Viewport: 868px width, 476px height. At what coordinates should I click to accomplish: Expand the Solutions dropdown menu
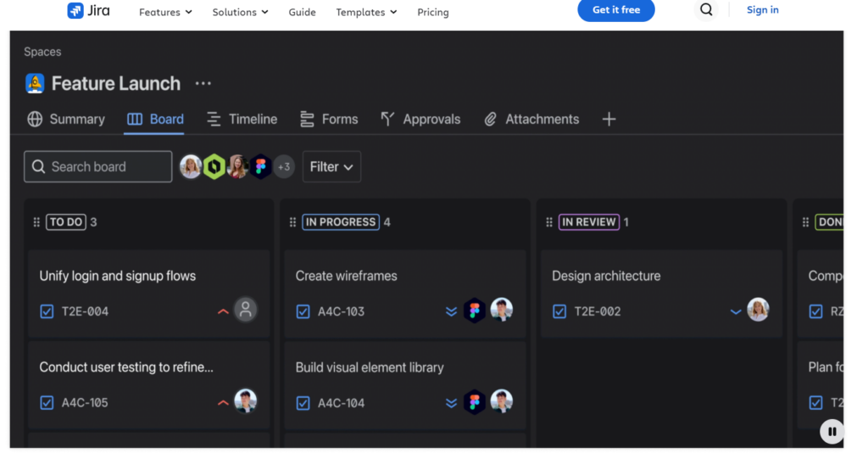[x=240, y=12]
